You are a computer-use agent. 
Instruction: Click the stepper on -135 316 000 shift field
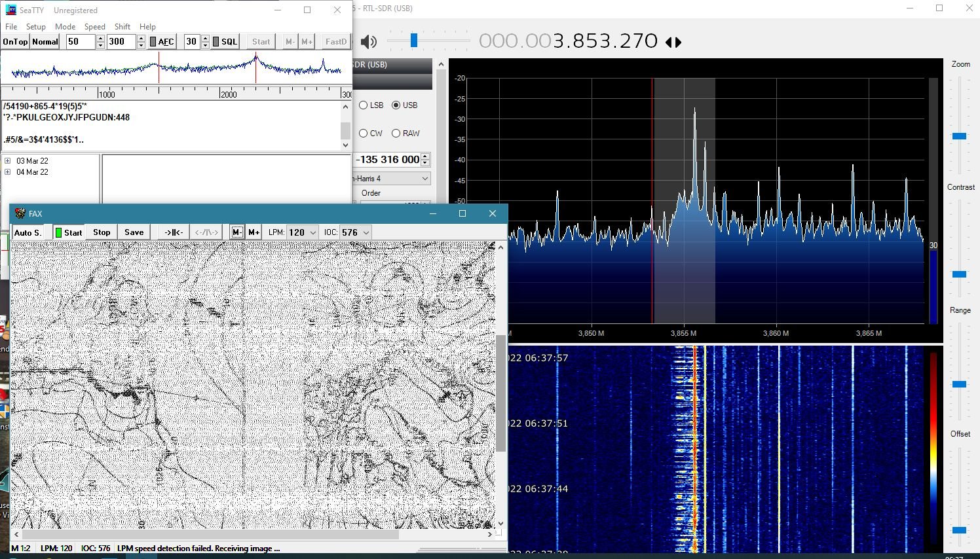pos(426,159)
